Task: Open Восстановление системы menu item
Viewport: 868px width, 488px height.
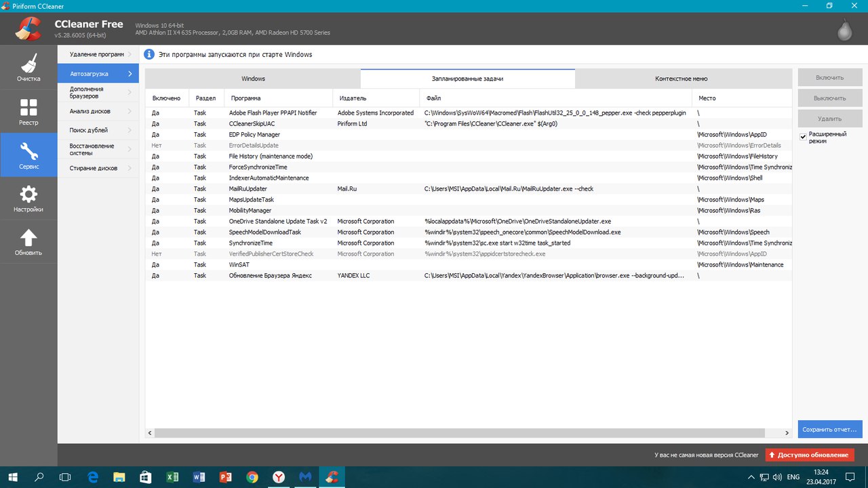Action: pos(98,149)
